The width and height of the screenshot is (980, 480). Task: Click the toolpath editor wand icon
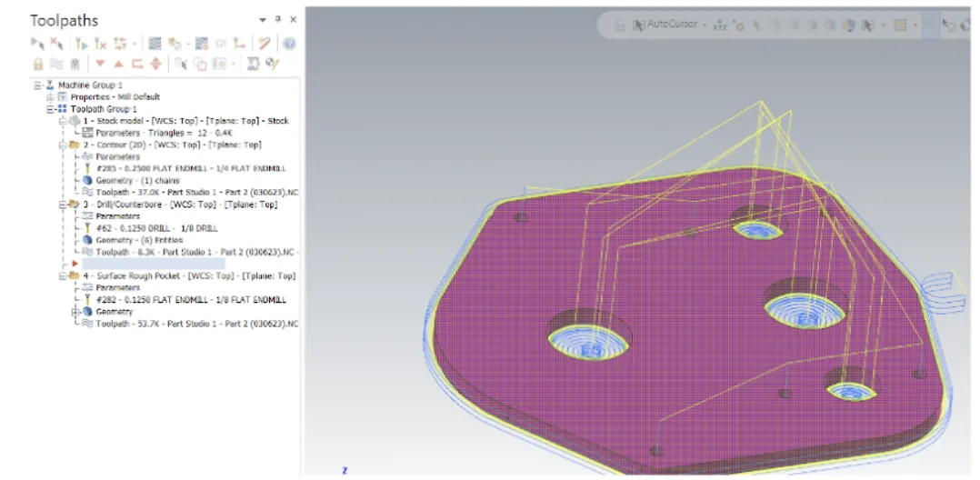pos(265,43)
